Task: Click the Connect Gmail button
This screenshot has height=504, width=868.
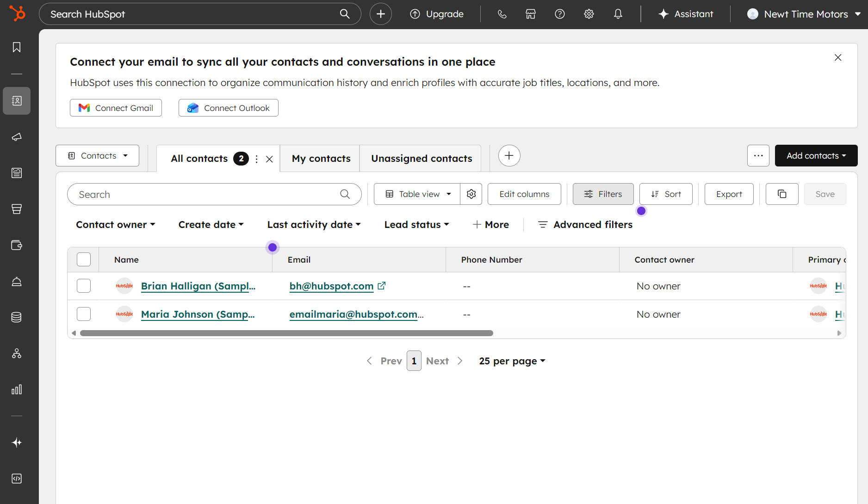Action: (116, 108)
